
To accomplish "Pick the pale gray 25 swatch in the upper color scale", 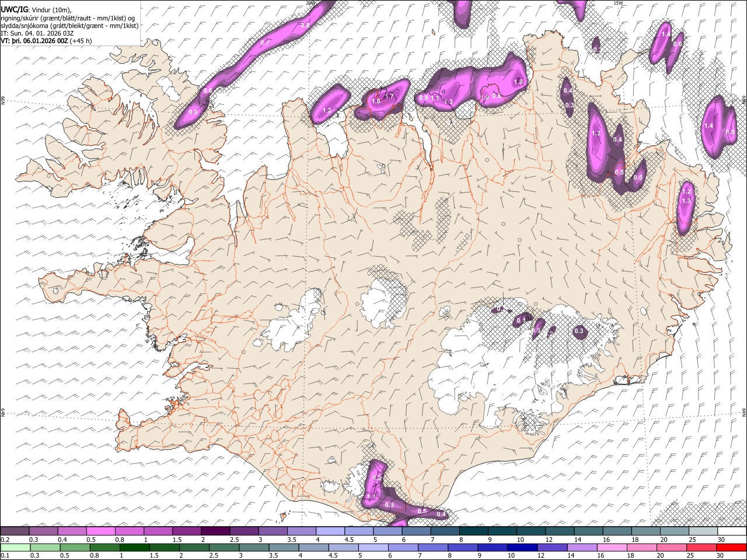I will coord(703,531).
